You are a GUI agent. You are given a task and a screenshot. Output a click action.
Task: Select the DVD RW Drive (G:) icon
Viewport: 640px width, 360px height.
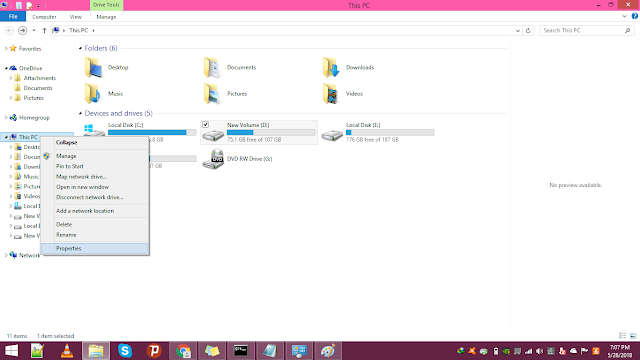pyautogui.click(x=213, y=159)
